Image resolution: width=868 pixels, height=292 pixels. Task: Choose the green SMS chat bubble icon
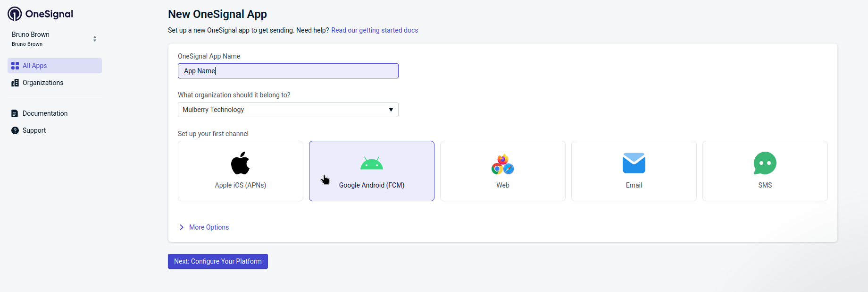(x=765, y=163)
